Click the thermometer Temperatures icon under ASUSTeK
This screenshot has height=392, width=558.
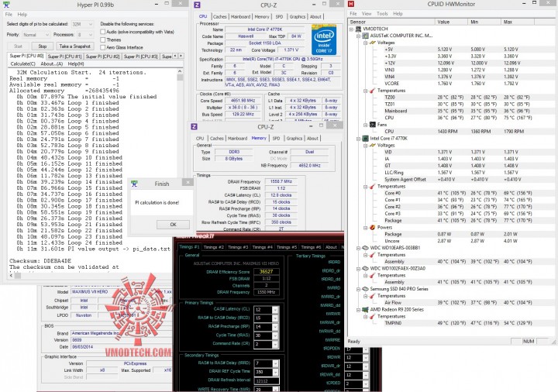pyautogui.click(x=373, y=91)
